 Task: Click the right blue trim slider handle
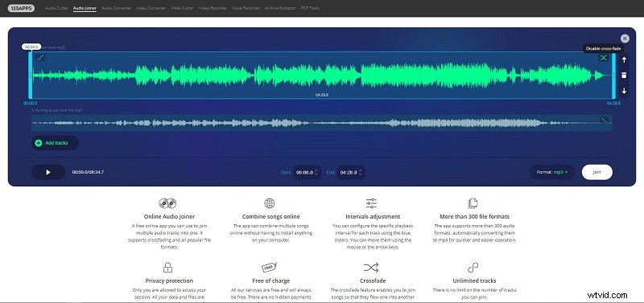[x=613, y=75]
